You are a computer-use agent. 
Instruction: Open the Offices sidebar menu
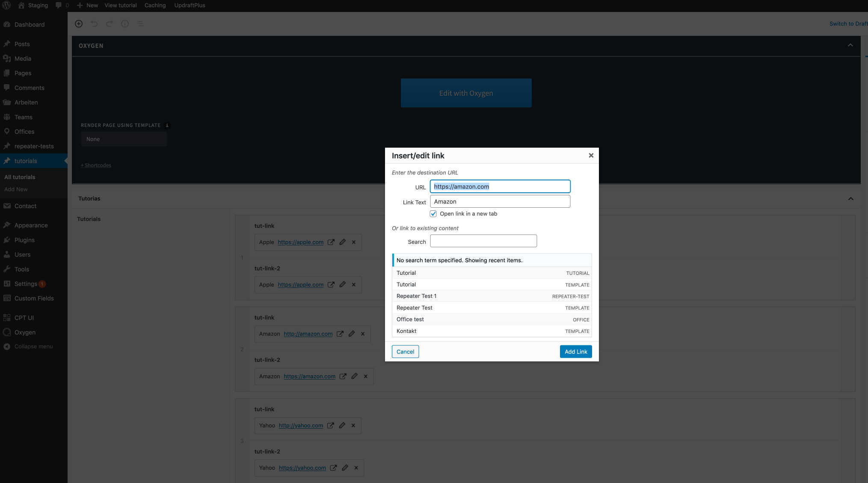34,132
